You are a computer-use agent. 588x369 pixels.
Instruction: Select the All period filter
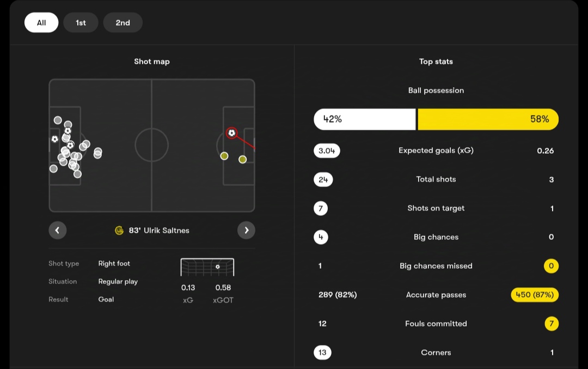click(x=41, y=22)
